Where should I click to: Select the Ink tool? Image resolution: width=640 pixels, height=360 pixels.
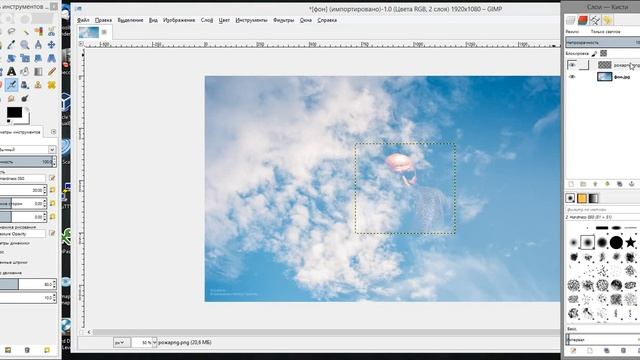pos(25,85)
